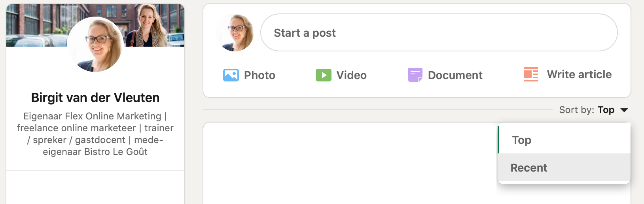Click the small avatar beside Start a post

235,32
